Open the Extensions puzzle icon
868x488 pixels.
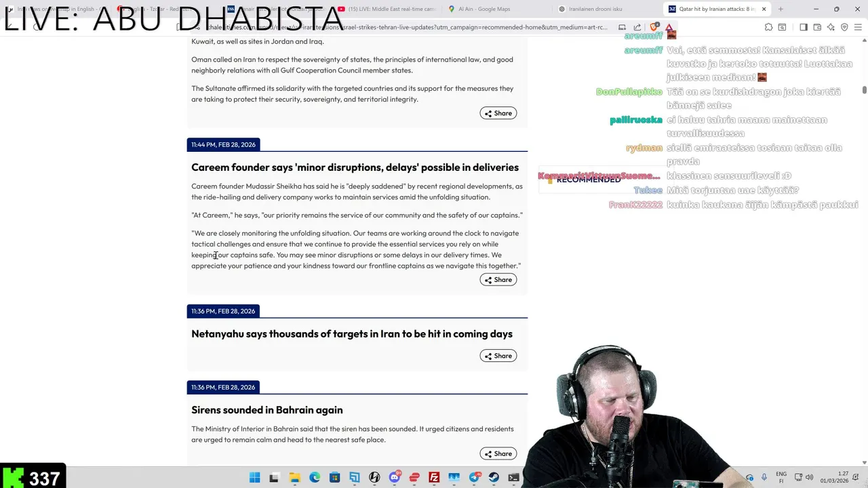pyautogui.click(x=768, y=27)
